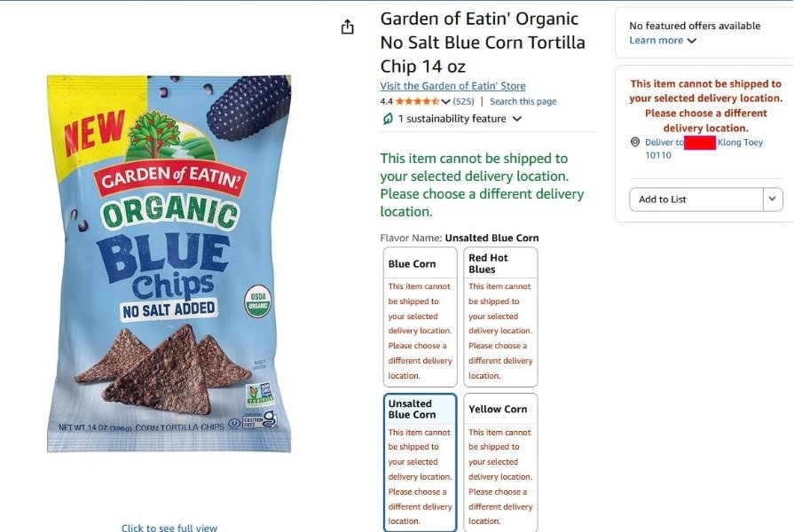
Task: Click the blue chips product image
Action: pyautogui.click(x=169, y=263)
